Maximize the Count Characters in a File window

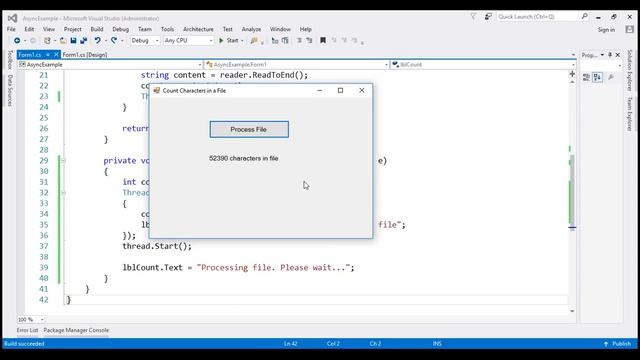point(340,90)
